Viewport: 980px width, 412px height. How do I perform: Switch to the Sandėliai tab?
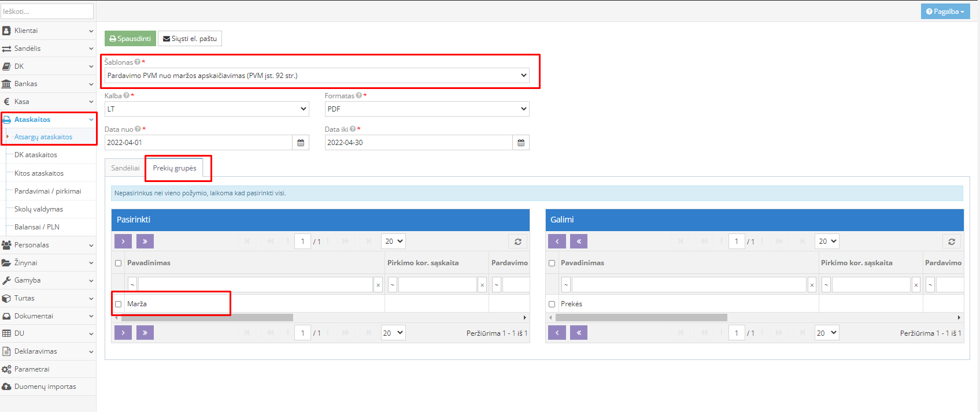(x=125, y=168)
